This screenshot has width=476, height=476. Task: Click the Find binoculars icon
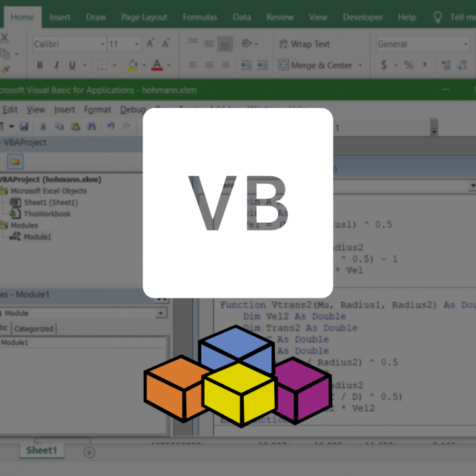point(91,126)
